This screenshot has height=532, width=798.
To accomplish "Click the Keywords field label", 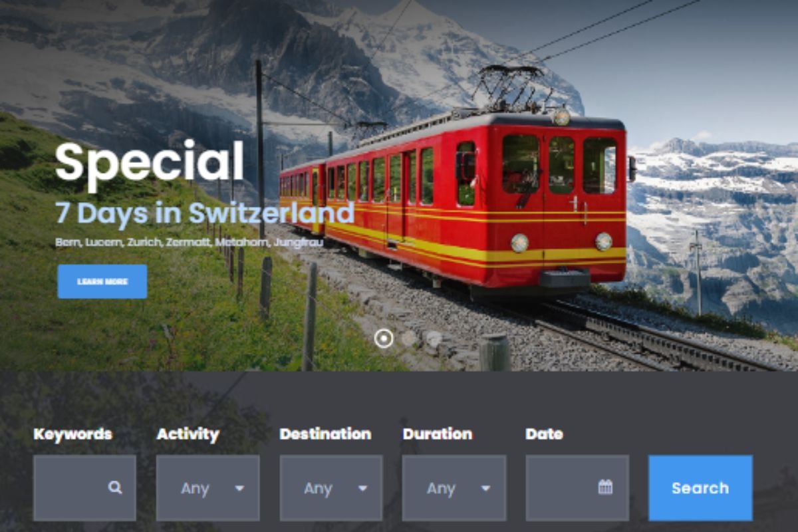I will point(73,434).
